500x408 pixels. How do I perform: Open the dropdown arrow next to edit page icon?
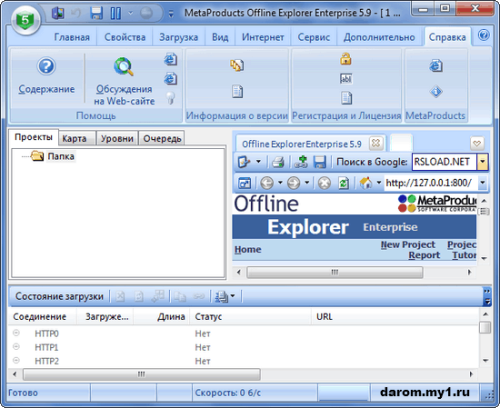pyautogui.click(x=258, y=162)
